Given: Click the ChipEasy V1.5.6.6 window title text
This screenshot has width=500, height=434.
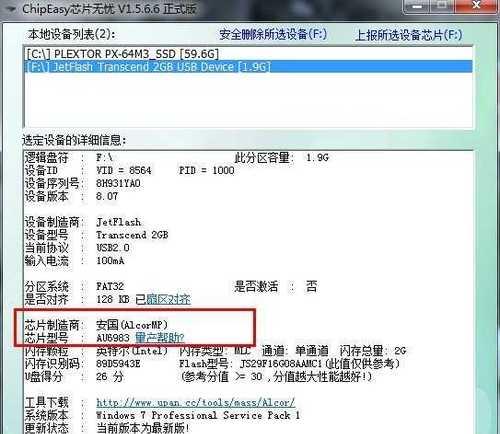Looking at the screenshot, I should tap(109, 9).
